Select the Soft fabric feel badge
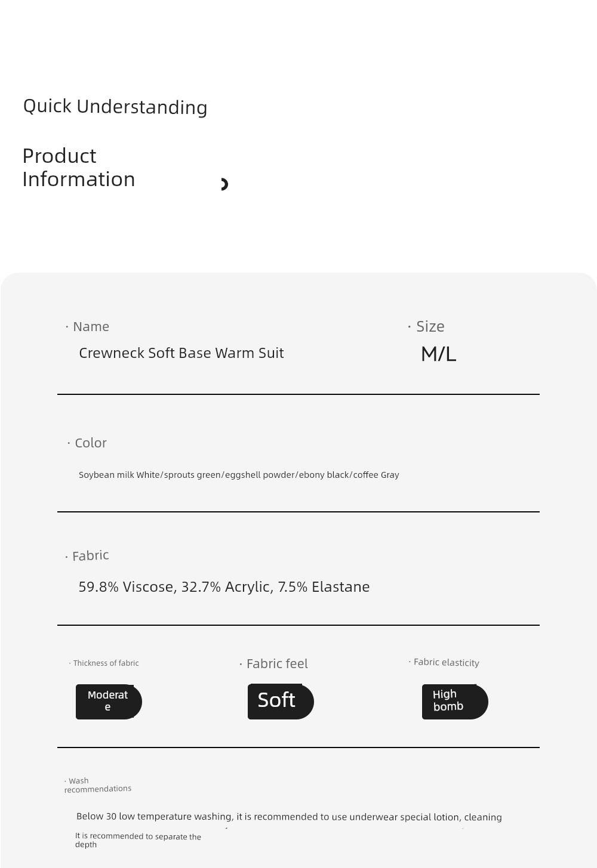597x868 pixels. (x=281, y=702)
